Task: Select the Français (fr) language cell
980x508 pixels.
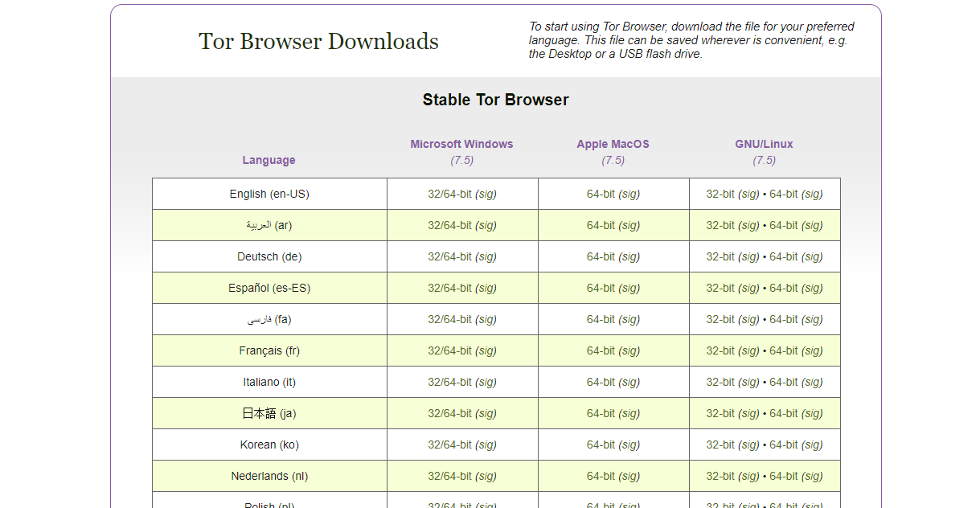Action: tap(269, 350)
